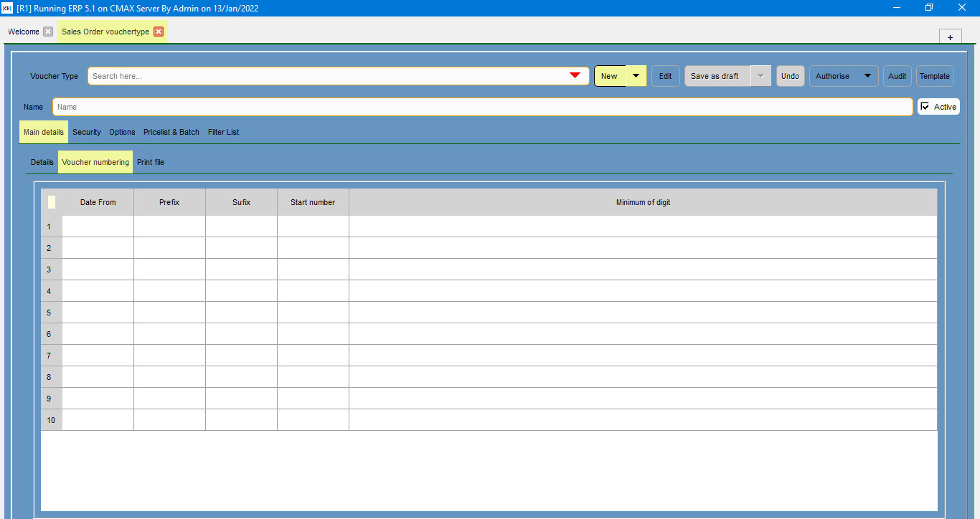Click Prefix cell in row 1
Screen dimensions: 980x519
[169, 227]
